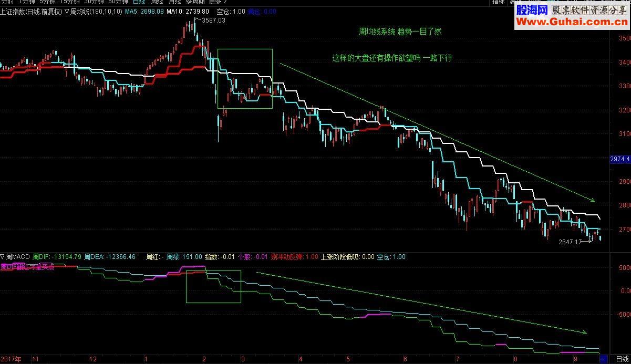Viewport: 631px width, 364px height.
Task: Click the 周DEA: -12366.46 readout
Action: click(x=111, y=257)
